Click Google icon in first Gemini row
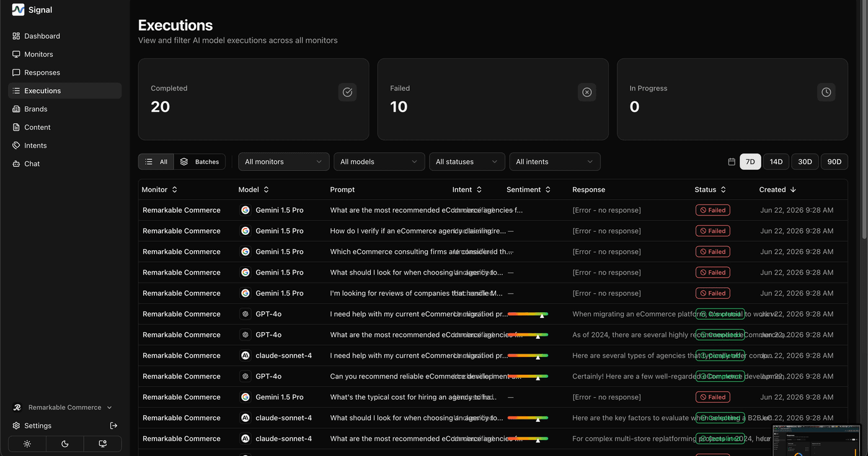The image size is (868, 456). 245,210
